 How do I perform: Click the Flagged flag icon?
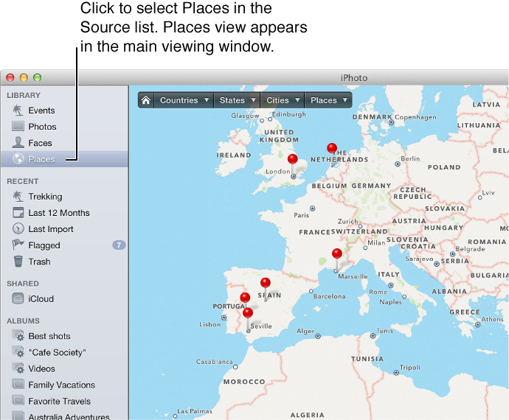tap(18, 245)
